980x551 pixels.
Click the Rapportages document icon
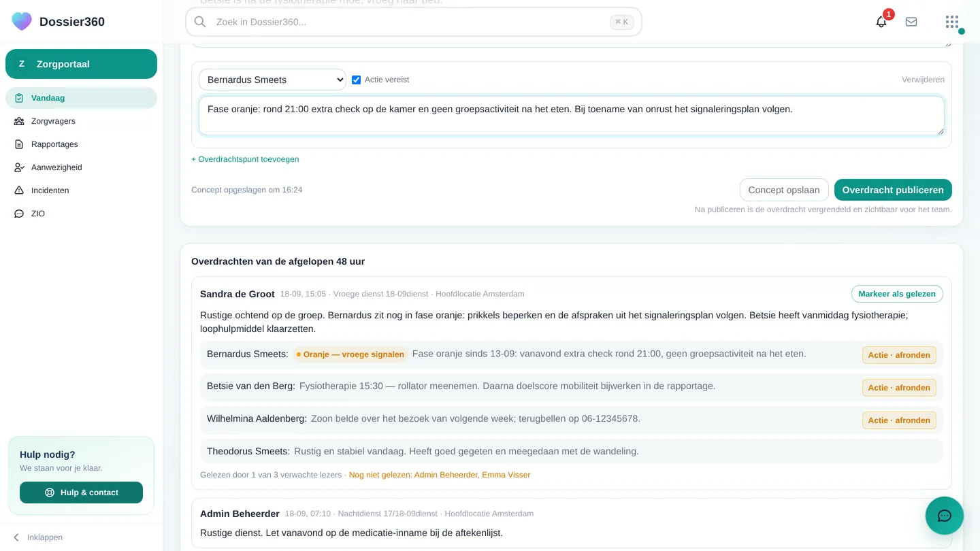[19, 144]
